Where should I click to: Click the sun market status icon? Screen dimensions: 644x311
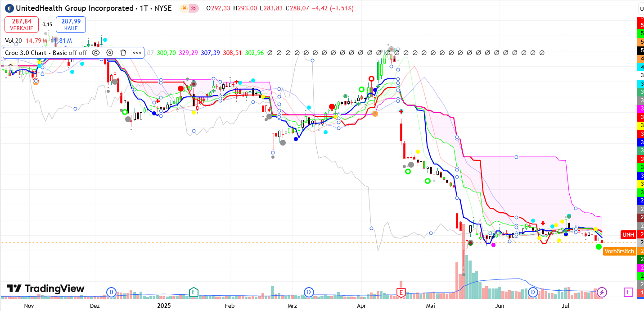pos(185,8)
